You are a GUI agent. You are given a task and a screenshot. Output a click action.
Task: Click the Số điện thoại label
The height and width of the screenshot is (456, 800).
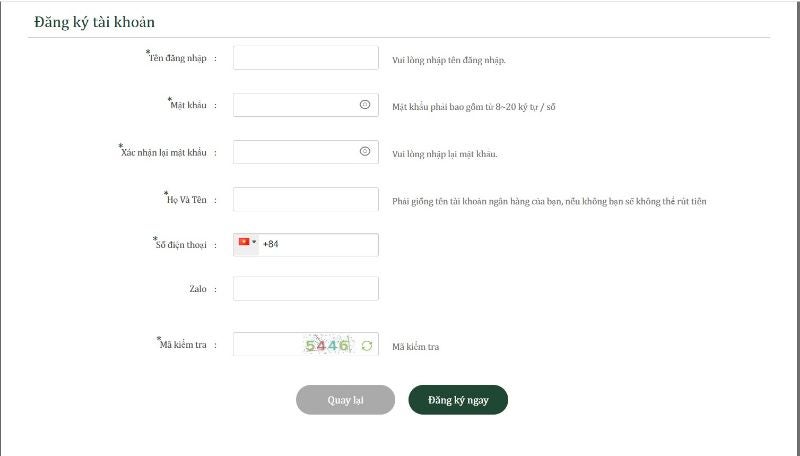click(x=181, y=244)
